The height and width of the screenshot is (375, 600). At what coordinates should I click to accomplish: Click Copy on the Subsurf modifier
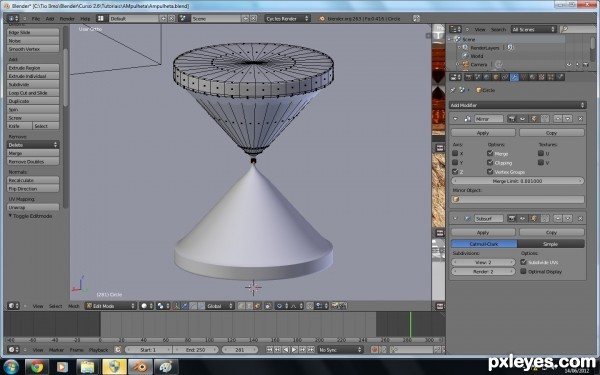point(551,232)
